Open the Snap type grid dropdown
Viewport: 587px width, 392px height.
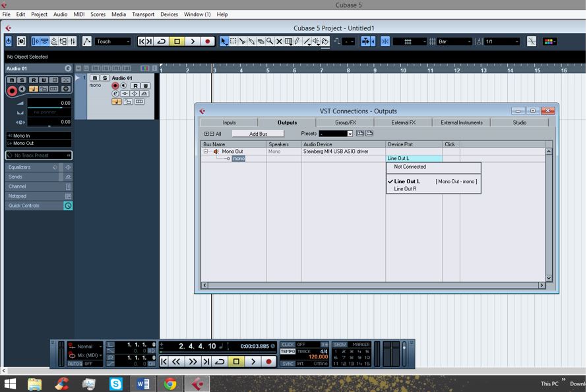(410, 42)
